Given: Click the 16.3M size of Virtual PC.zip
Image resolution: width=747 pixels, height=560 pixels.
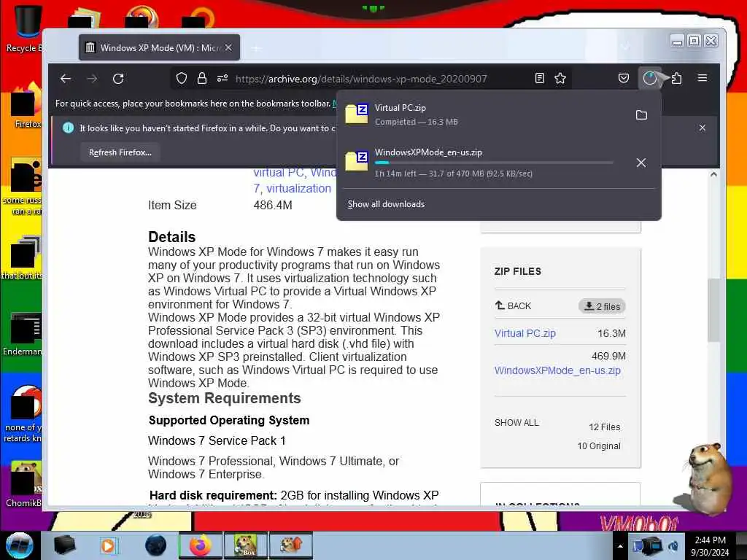Looking at the screenshot, I should click(612, 333).
